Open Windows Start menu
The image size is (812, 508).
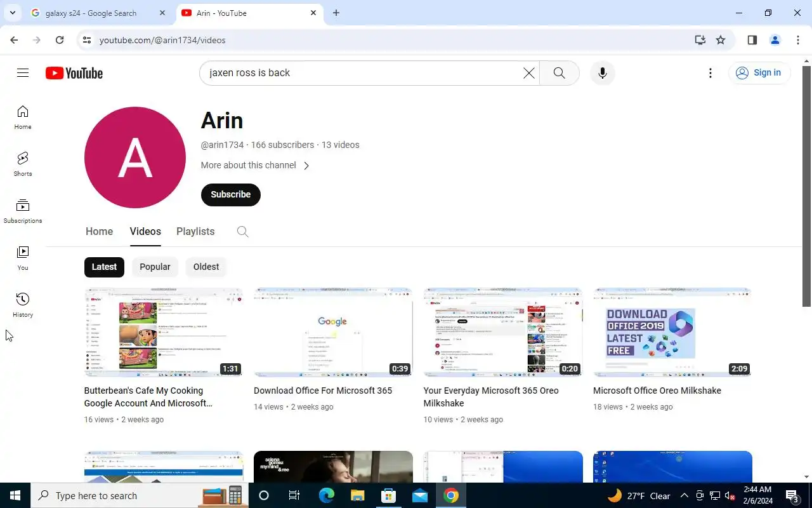click(15, 495)
